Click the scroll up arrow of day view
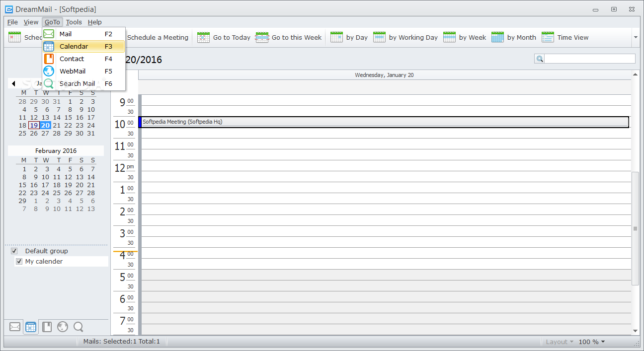The height and width of the screenshot is (351, 644). pyautogui.click(x=635, y=75)
